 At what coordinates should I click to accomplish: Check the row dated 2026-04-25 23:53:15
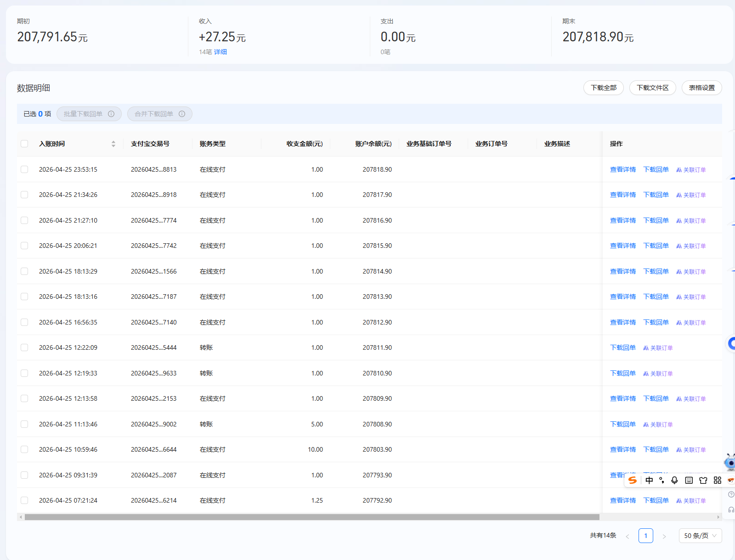(24, 169)
